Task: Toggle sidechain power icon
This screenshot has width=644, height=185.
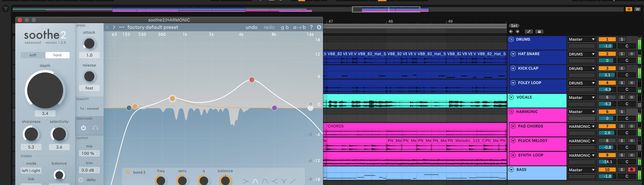Action: coord(83,128)
